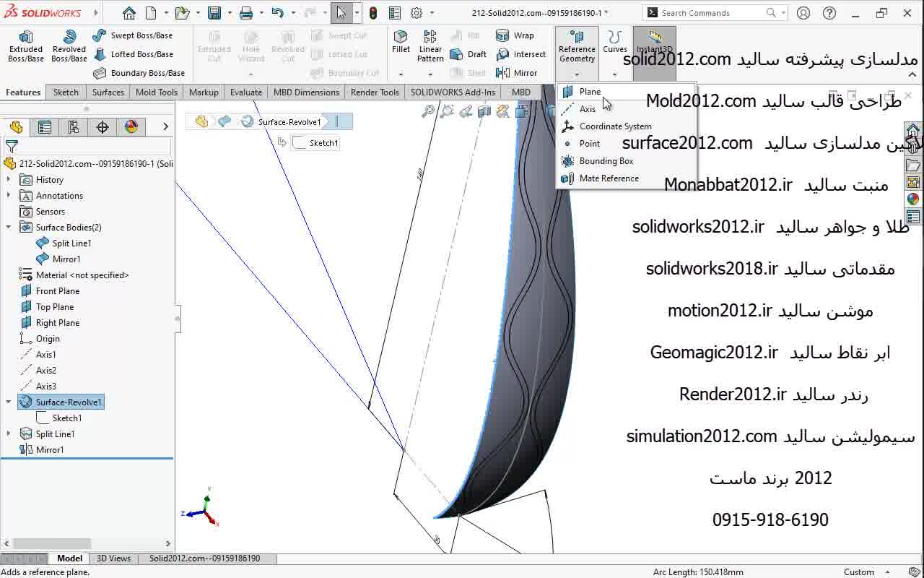924x578 pixels.
Task: Switch to the FeatureManager design tree tab
Action: [15, 127]
